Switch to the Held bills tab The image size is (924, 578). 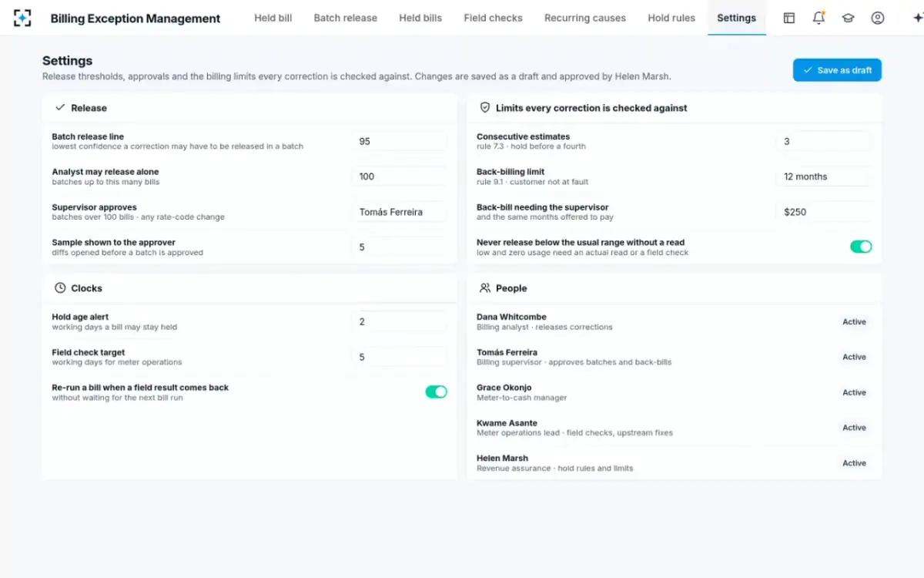[x=420, y=18]
